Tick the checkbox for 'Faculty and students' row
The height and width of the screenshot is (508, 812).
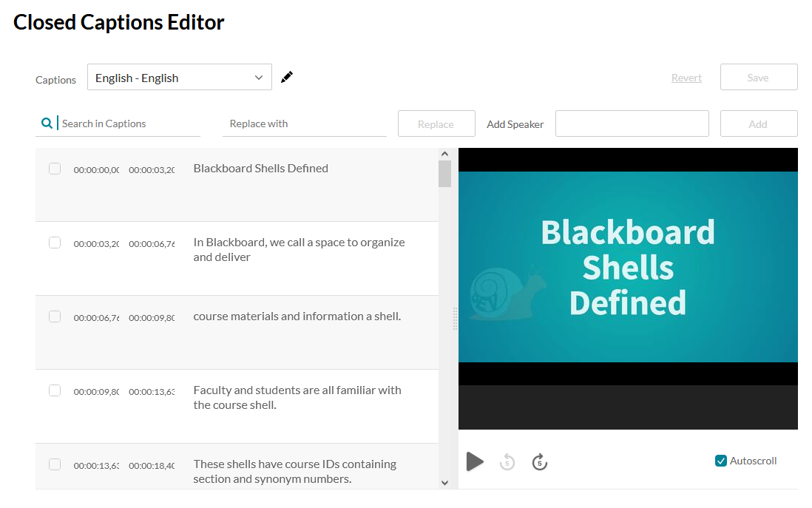click(x=55, y=390)
